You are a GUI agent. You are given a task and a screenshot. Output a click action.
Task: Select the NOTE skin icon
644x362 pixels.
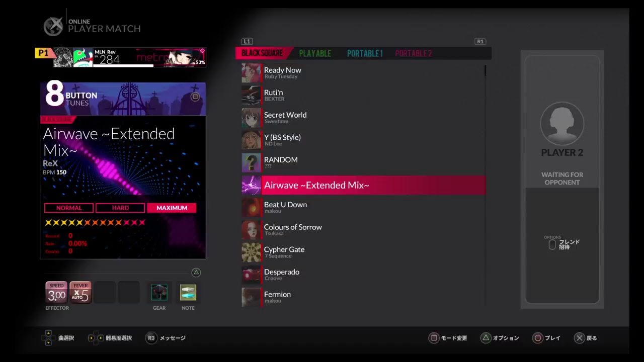188,292
